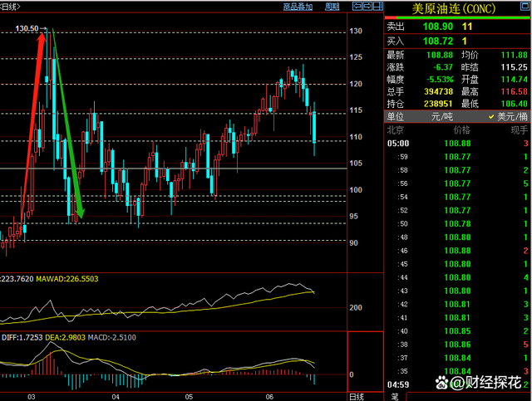This screenshot has height=401, width=532.
Task: Click the 单位 label
Action: (396, 117)
